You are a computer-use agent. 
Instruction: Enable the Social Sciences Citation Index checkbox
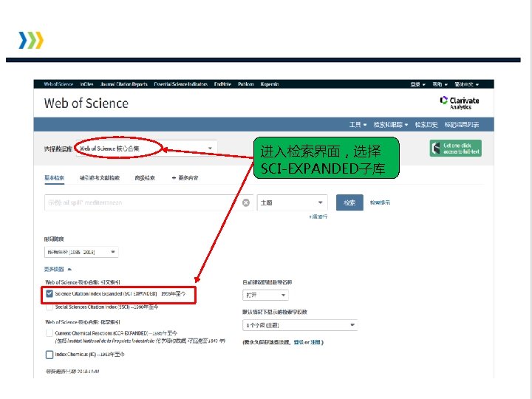[50, 307]
